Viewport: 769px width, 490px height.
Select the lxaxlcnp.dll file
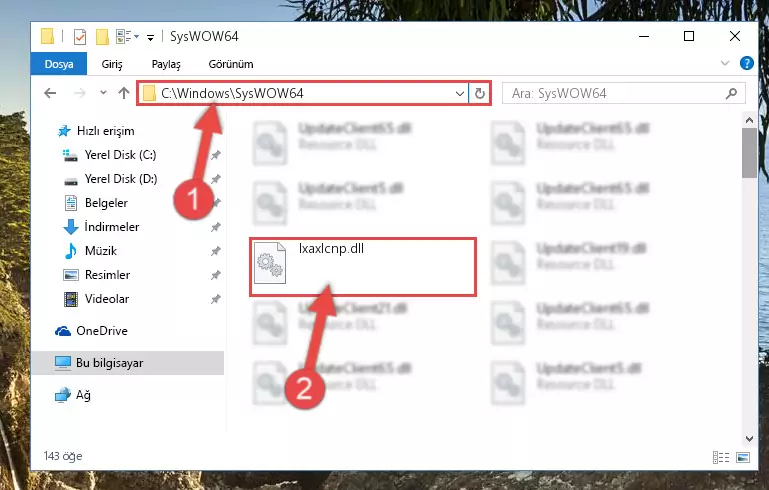click(x=363, y=267)
